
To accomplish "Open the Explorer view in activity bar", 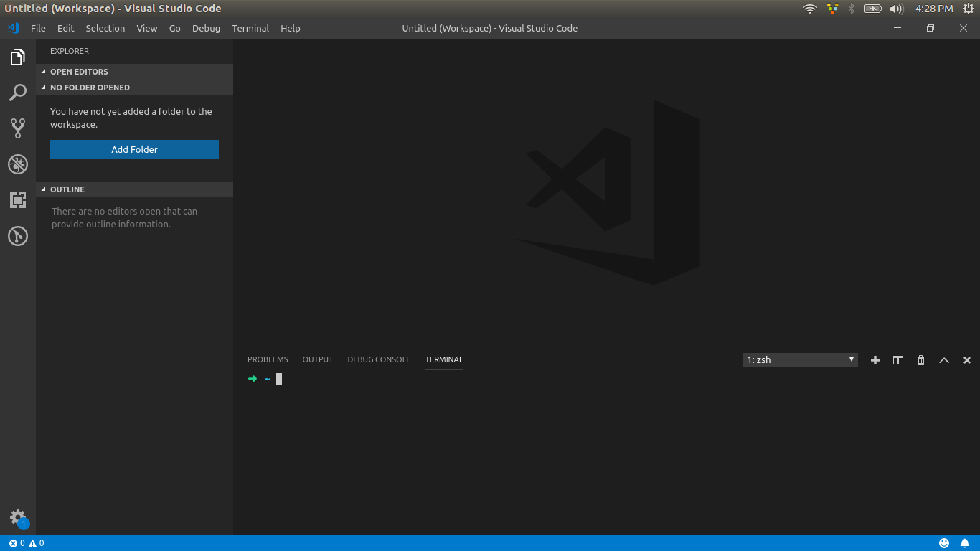I will tap(18, 57).
